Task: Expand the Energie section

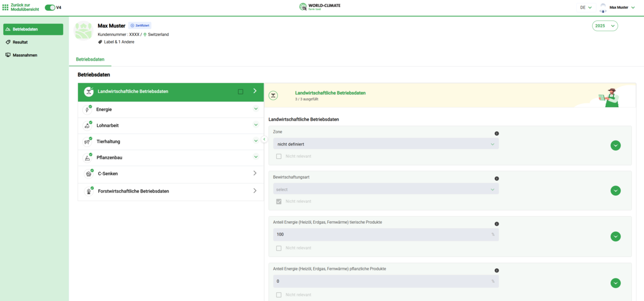Action: [x=256, y=109]
